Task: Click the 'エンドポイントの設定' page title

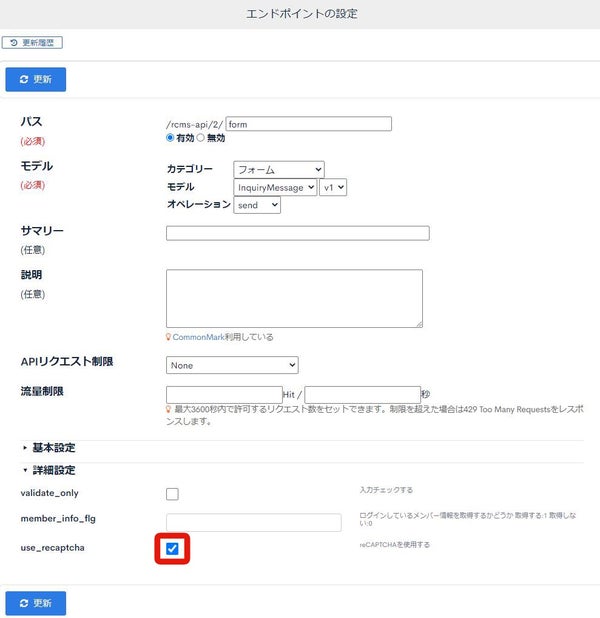Action: [x=302, y=14]
